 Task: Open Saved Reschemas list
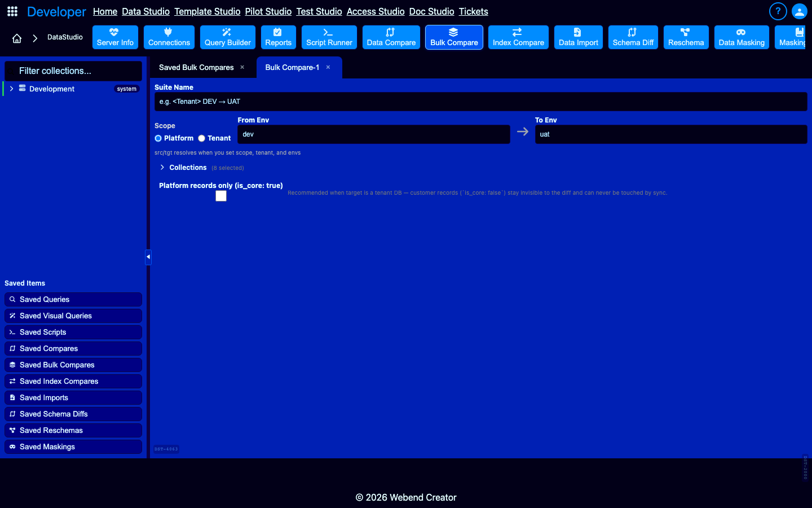tap(73, 430)
